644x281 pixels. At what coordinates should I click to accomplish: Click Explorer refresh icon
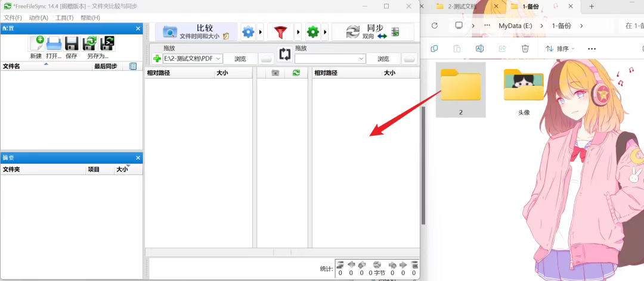point(435,26)
